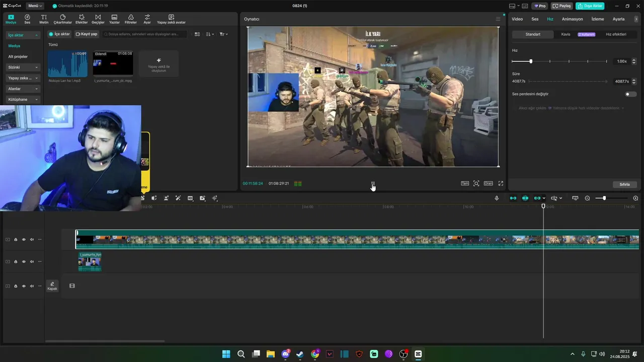Screen dimensions: 644x362
Task: Open fullscreen preview in the player
Action: coord(501,184)
